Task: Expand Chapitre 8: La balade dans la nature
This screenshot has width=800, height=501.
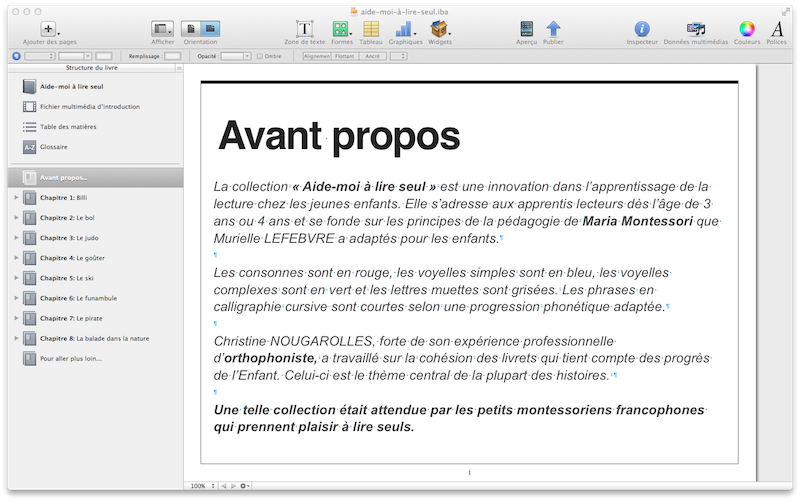Action: point(16,338)
